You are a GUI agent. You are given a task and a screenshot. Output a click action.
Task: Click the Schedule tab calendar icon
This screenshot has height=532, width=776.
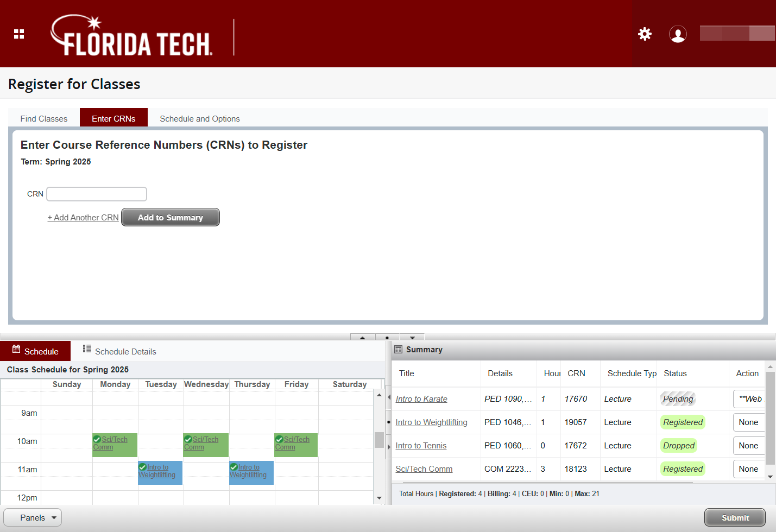pos(16,349)
